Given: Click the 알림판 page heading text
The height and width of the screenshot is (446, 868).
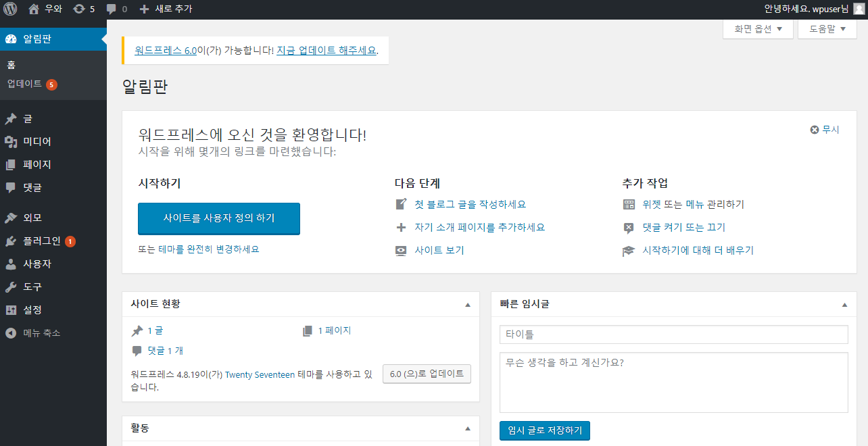Looking at the screenshot, I should tap(145, 86).
